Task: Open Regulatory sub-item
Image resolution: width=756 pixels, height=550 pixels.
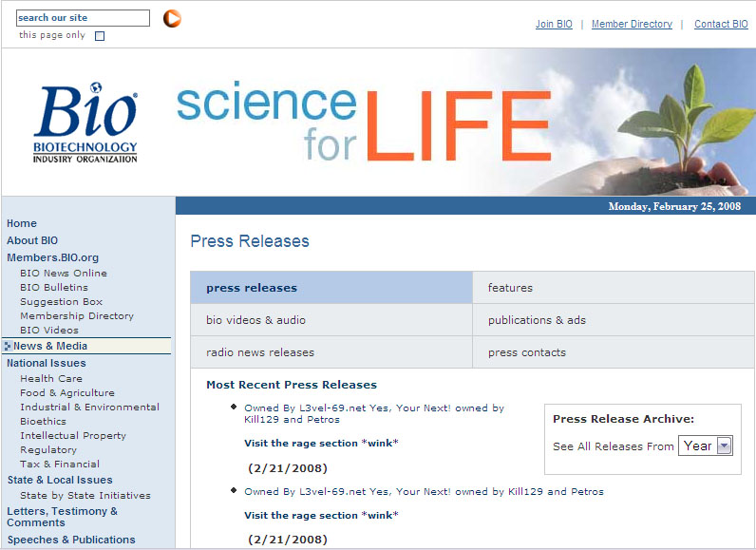Action: coord(48,449)
